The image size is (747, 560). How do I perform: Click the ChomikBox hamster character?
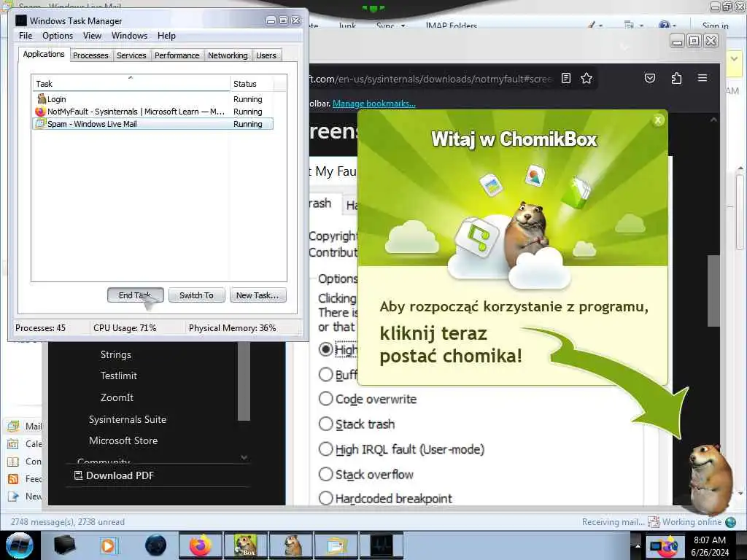pos(711,478)
